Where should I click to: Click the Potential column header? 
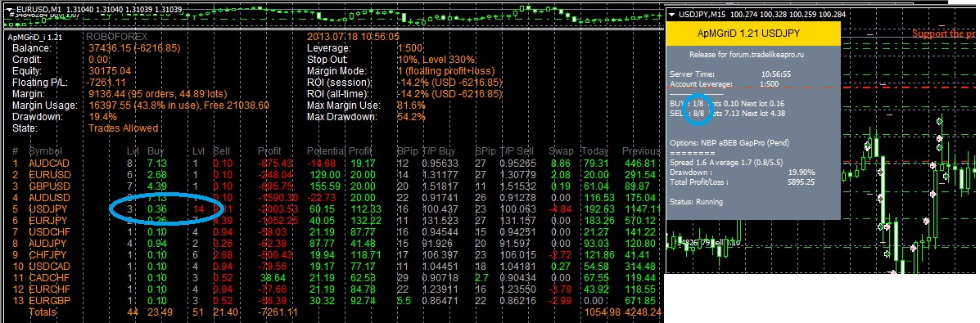click(x=326, y=151)
